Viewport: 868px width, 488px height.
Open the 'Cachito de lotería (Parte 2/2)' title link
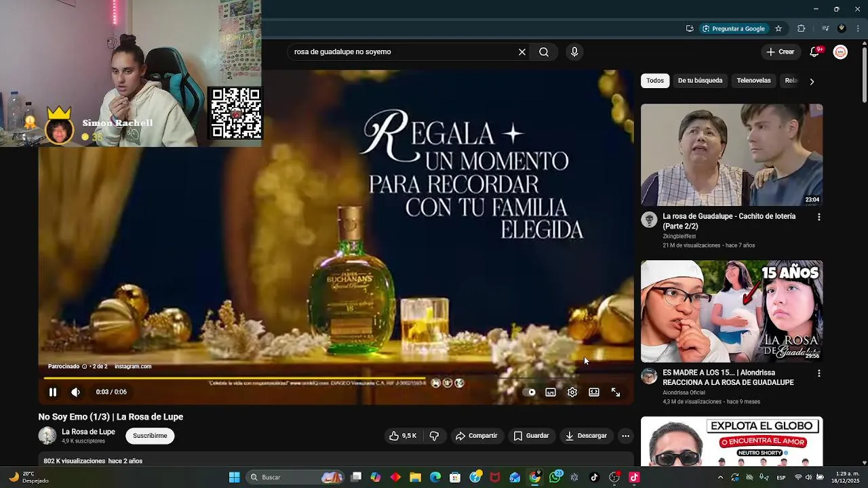tap(729, 221)
